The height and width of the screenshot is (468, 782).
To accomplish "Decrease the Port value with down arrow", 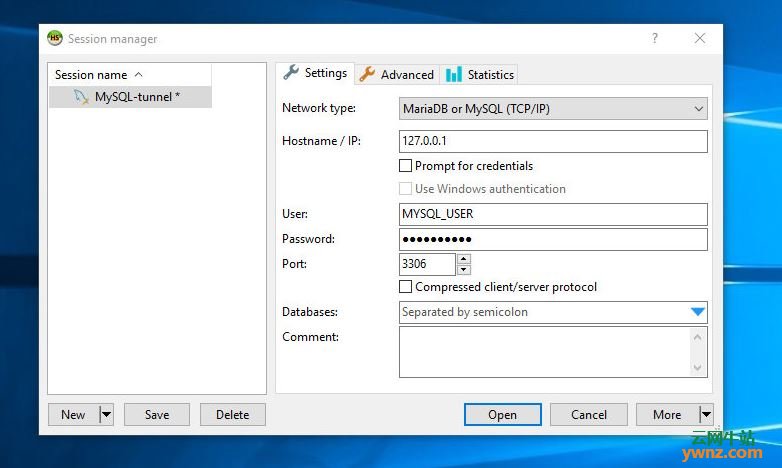I will click(x=464, y=270).
